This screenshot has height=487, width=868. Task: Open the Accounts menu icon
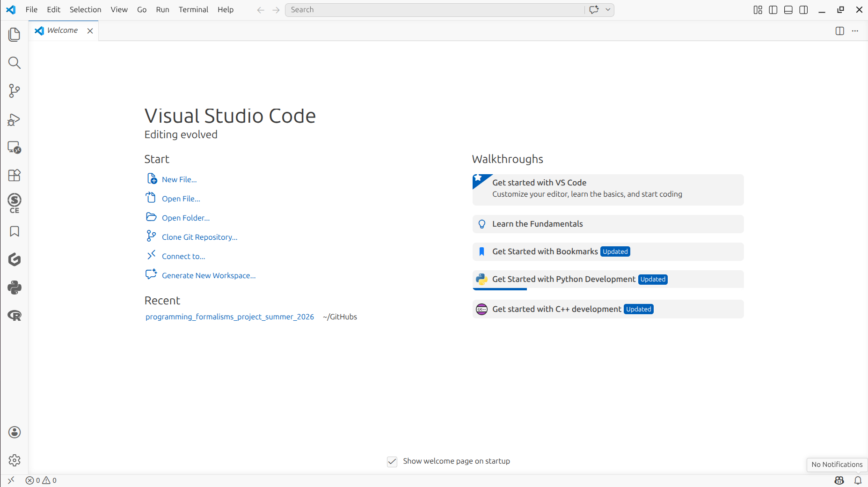pos(15,432)
